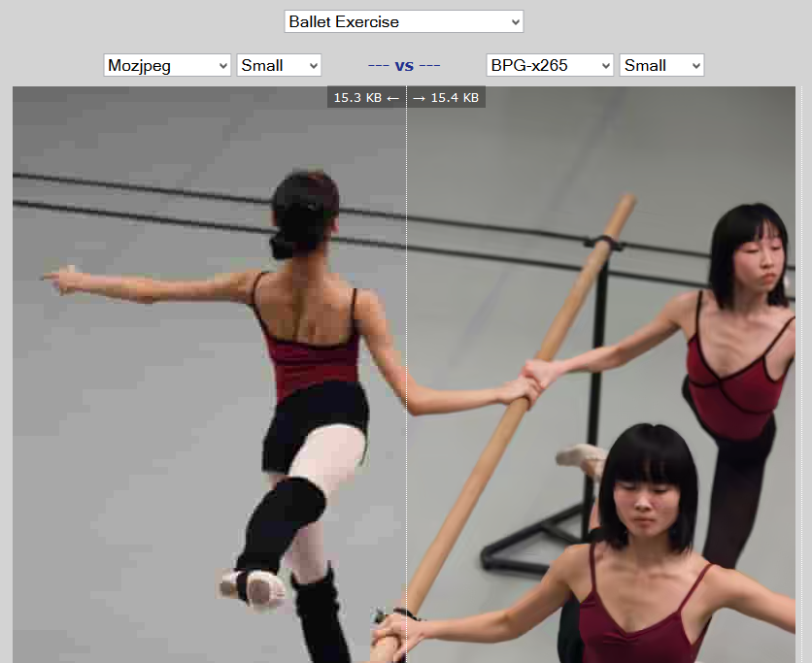Click the 15.3 KB left file size label
This screenshot has width=812, height=663.
366,97
